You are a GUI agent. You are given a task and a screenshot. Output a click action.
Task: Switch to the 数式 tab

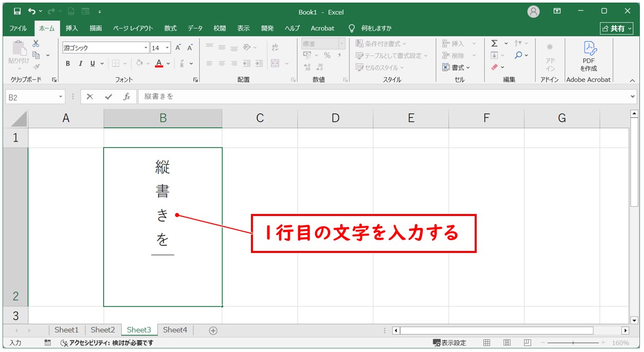coord(170,28)
